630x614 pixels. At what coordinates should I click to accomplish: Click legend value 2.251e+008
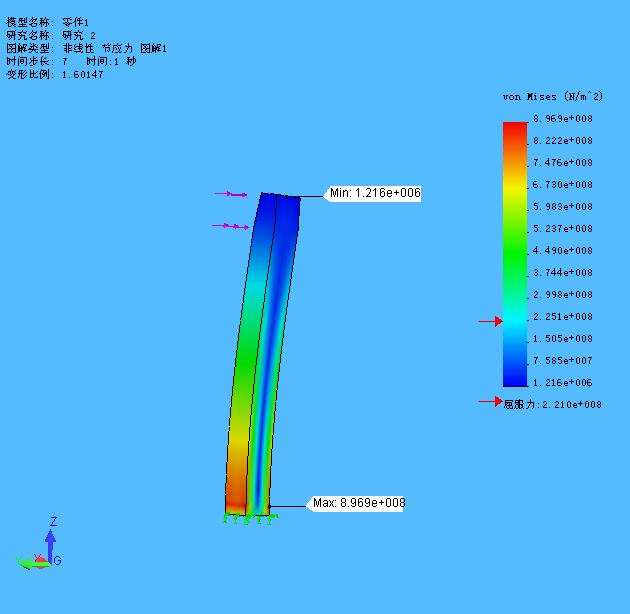point(562,317)
